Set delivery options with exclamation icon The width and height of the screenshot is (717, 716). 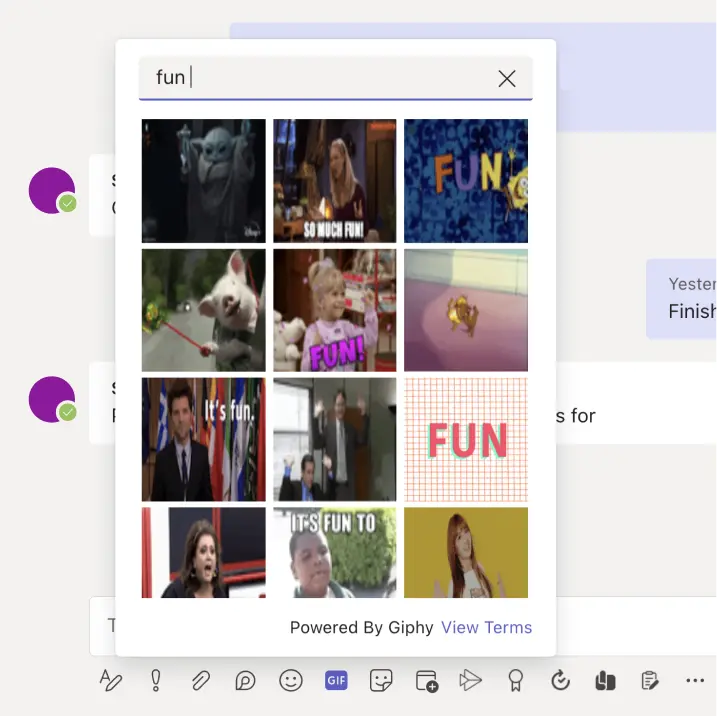[x=156, y=681]
